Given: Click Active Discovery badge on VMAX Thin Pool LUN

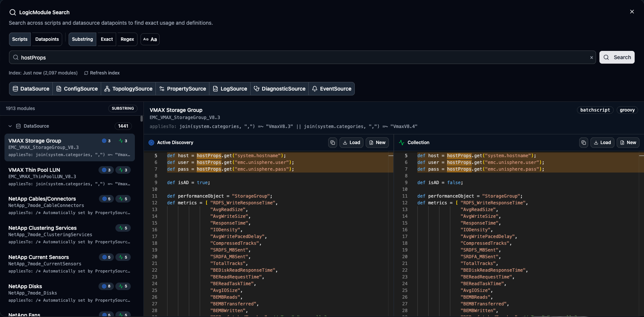Looking at the screenshot, I should (x=106, y=170).
